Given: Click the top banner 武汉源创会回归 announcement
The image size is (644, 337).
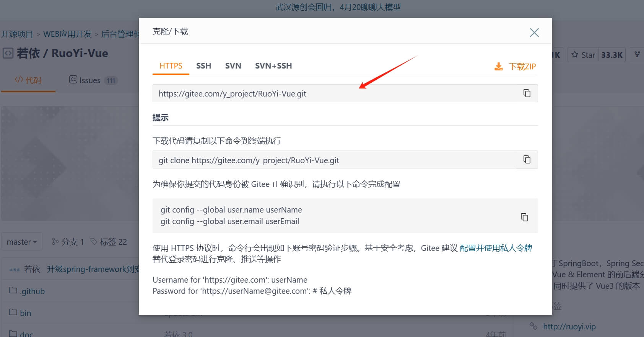Looking at the screenshot, I should tap(338, 7).
